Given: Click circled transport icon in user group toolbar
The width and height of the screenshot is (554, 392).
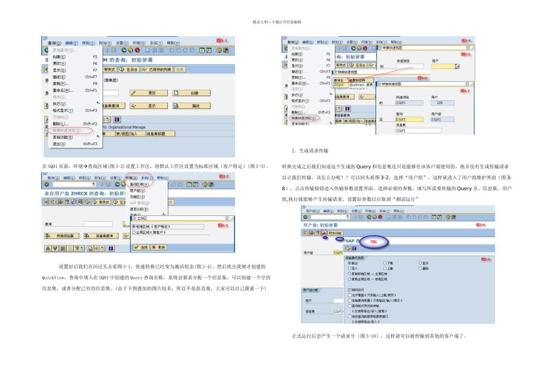Looking at the screenshot, I should (x=323, y=233).
